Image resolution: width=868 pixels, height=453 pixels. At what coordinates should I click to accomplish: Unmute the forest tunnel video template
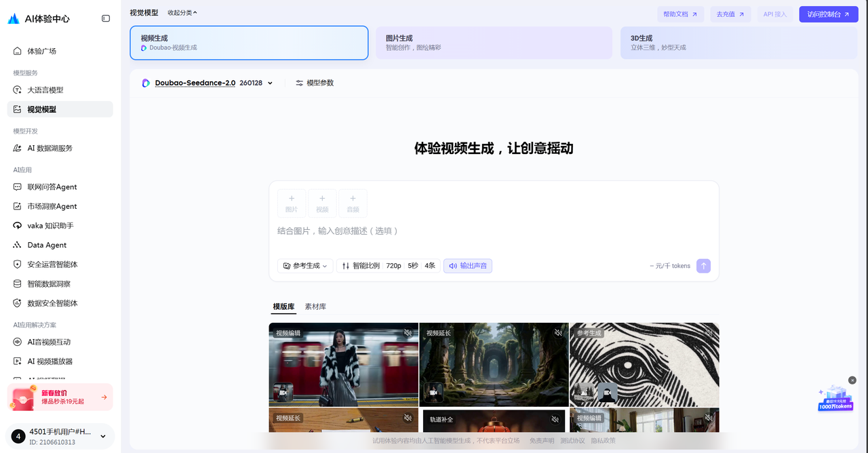click(558, 333)
